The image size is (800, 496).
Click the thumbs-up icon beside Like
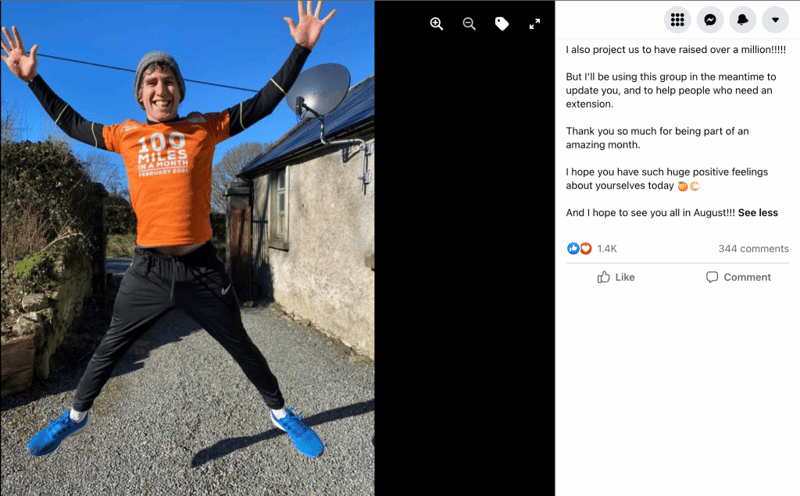604,277
